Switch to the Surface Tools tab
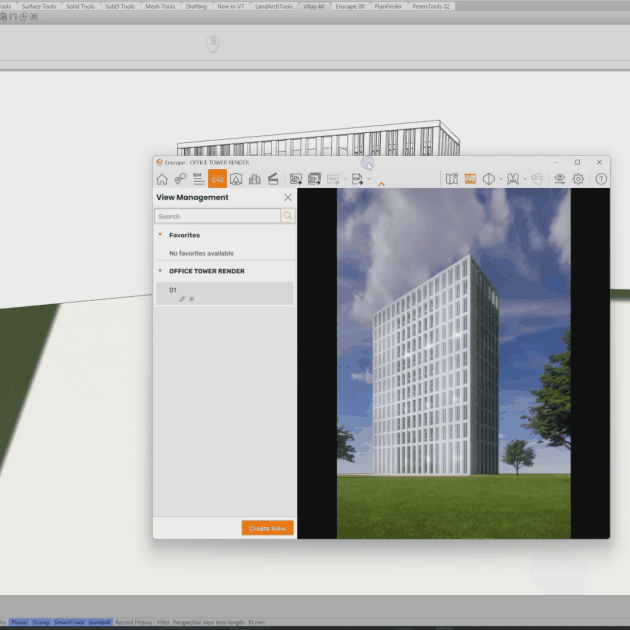The image size is (630, 630). coord(39,6)
